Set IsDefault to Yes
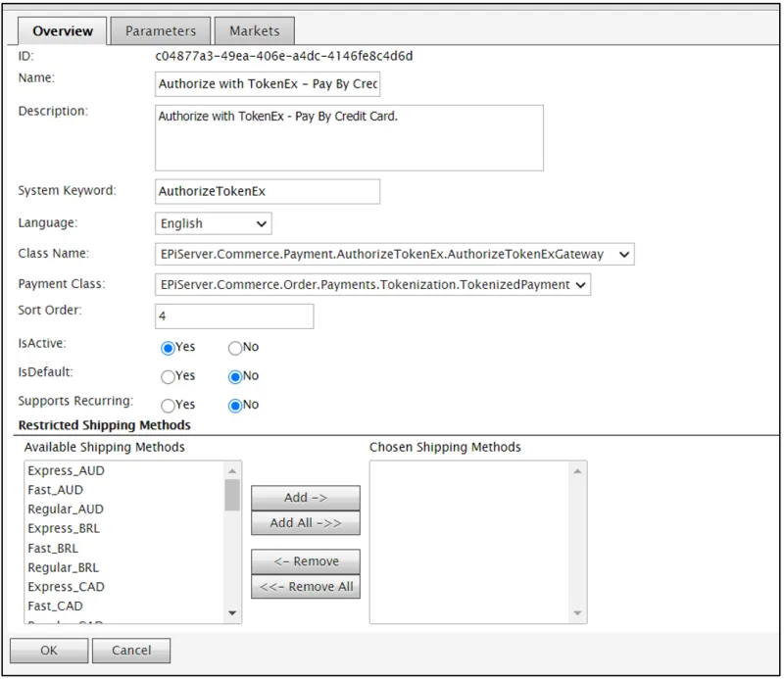 pos(168,376)
